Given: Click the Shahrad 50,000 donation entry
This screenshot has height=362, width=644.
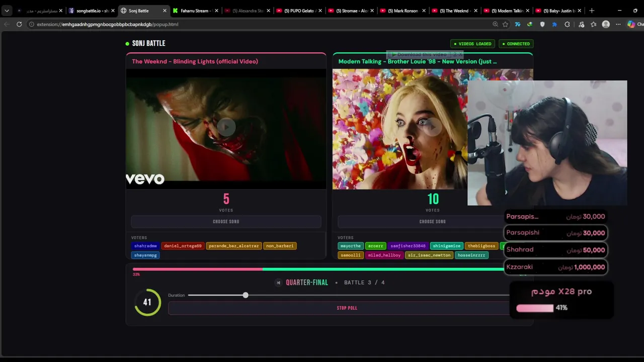Looking at the screenshot, I should [555, 250].
